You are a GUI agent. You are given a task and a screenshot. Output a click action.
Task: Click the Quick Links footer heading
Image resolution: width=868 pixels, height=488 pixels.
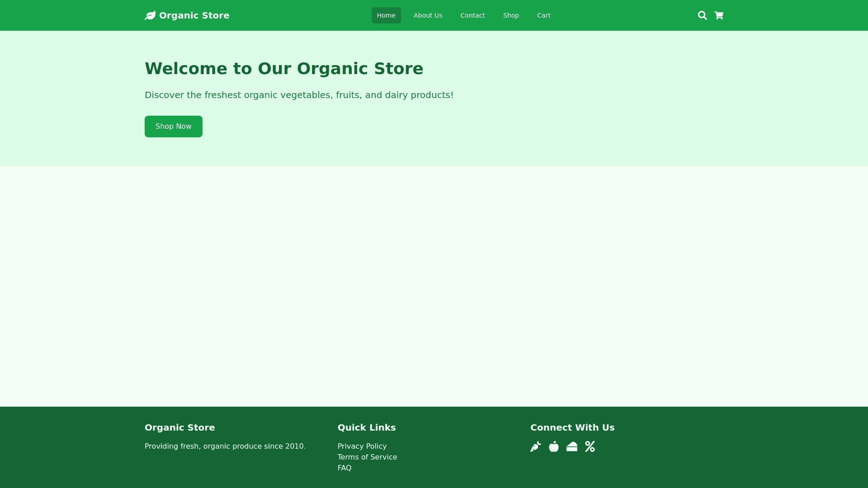366,427
